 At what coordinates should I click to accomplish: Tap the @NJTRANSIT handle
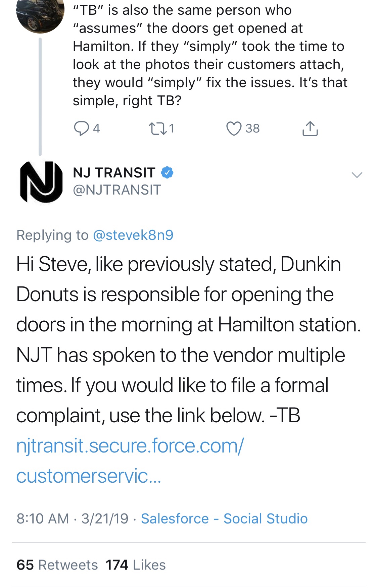(x=117, y=190)
